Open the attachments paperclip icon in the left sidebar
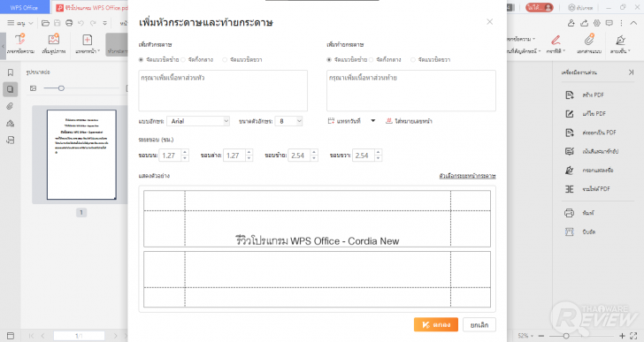Screen dimensions: 644x342 coord(11,106)
